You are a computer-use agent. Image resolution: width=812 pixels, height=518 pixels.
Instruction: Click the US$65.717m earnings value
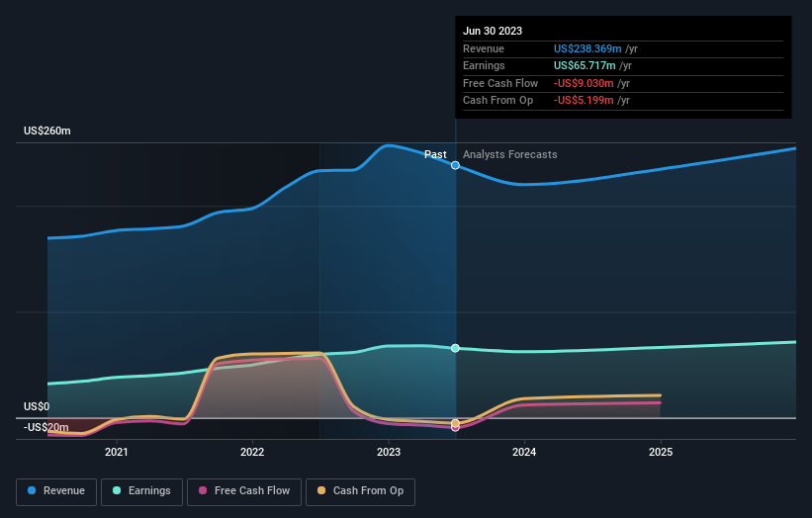pyautogui.click(x=585, y=65)
